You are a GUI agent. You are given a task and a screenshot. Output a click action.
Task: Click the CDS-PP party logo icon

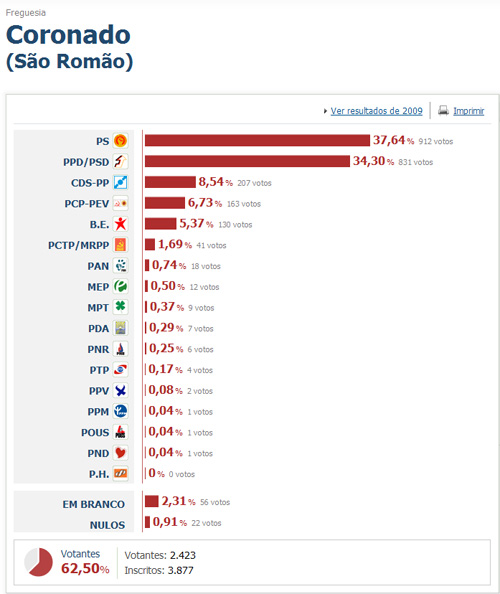tap(120, 183)
